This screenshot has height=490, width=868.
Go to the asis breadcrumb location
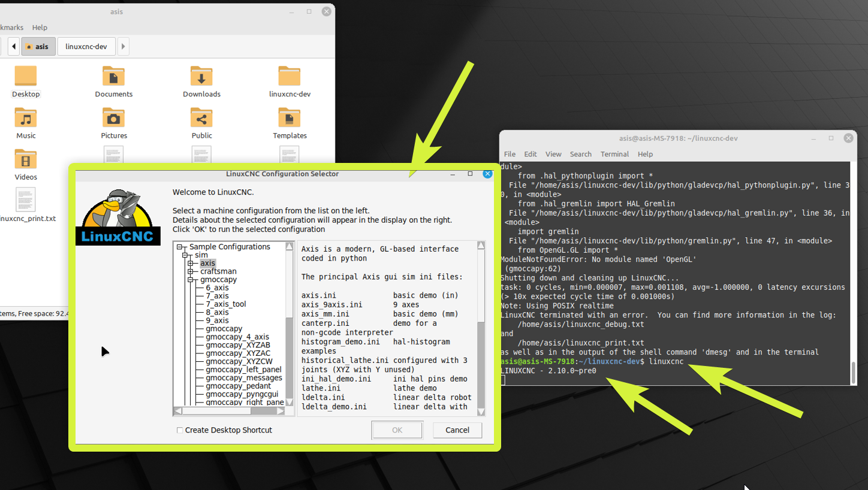point(38,47)
